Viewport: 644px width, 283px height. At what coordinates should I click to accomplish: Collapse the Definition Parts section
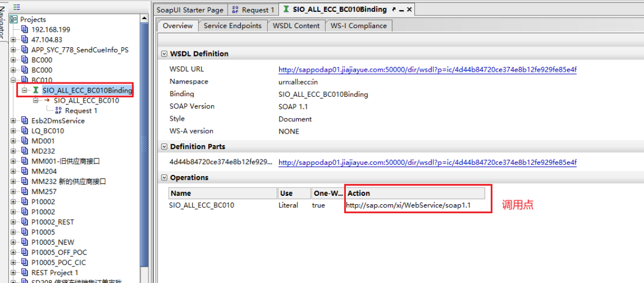(165, 146)
